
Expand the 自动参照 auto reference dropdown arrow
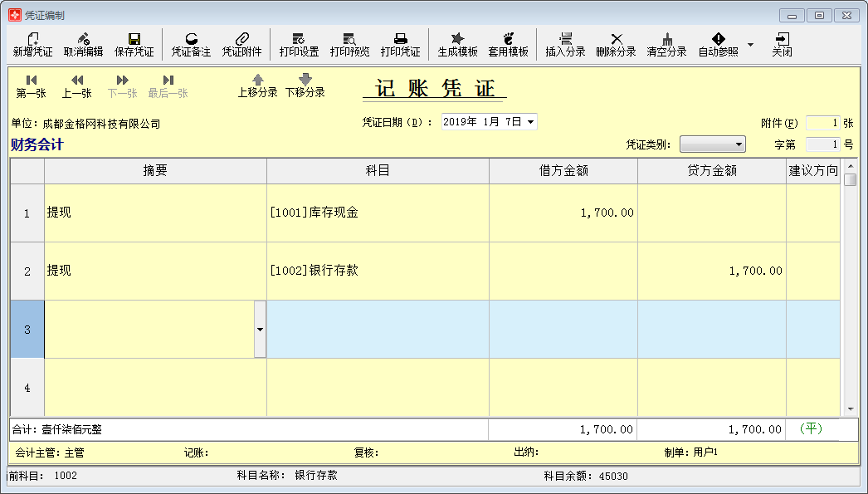(751, 45)
